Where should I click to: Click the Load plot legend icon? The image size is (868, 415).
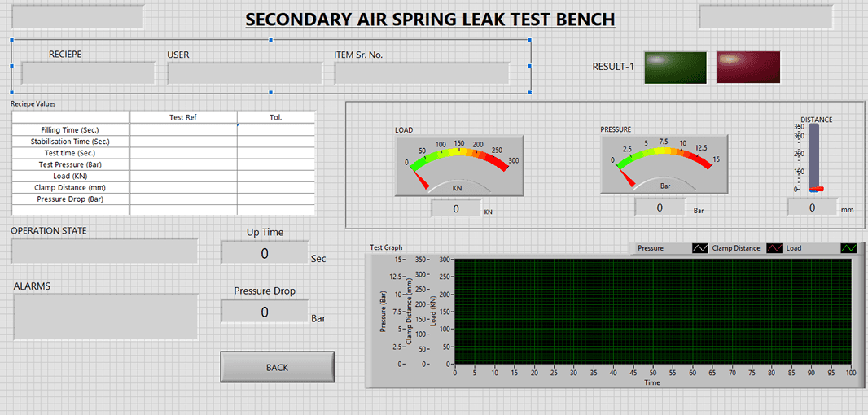(x=848, y=248)
